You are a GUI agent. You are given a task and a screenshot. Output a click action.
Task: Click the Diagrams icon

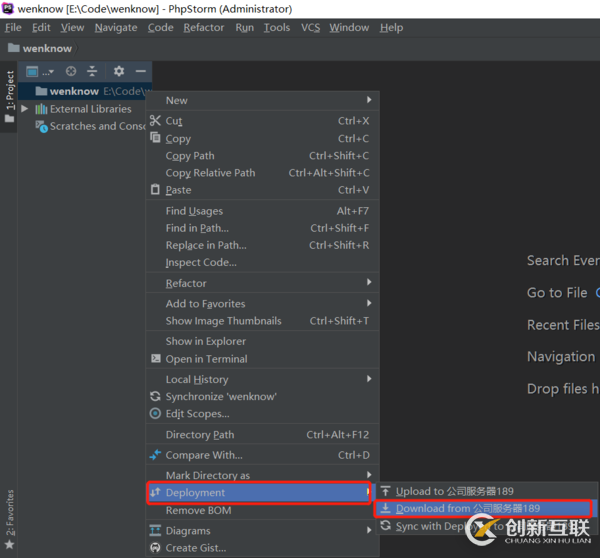point(155,530)
